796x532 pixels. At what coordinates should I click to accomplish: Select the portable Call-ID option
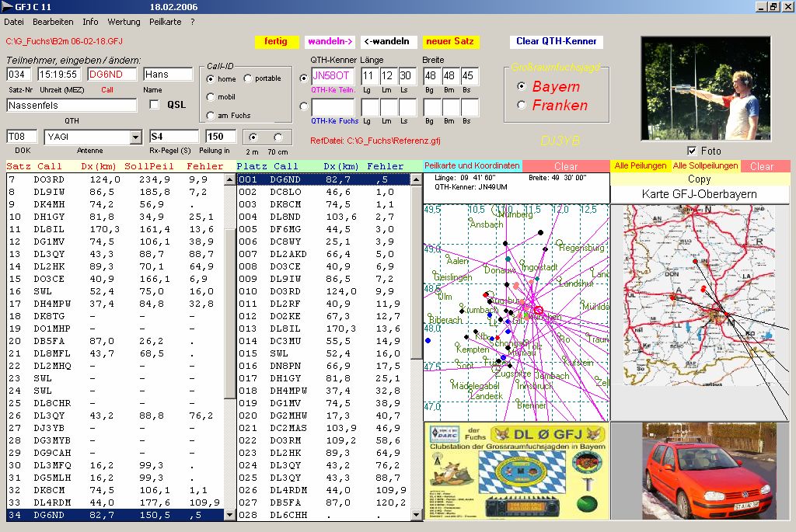coord(248,78)
